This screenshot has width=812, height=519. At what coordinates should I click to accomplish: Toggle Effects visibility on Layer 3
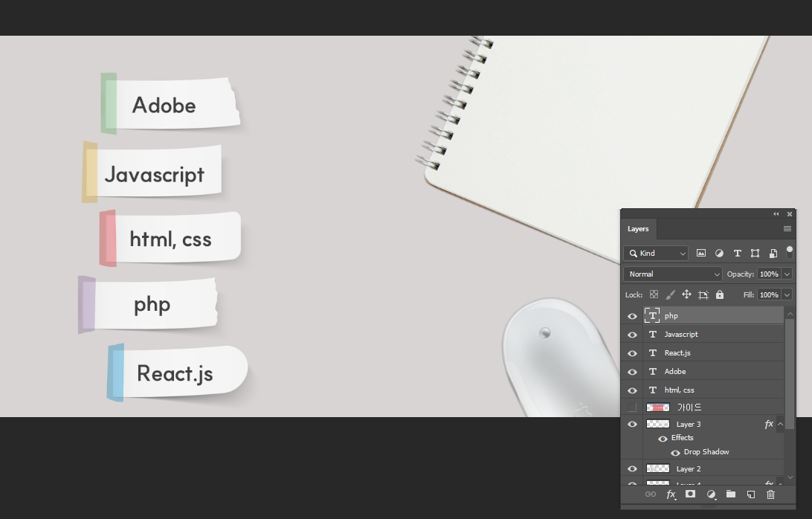(663, 439)
